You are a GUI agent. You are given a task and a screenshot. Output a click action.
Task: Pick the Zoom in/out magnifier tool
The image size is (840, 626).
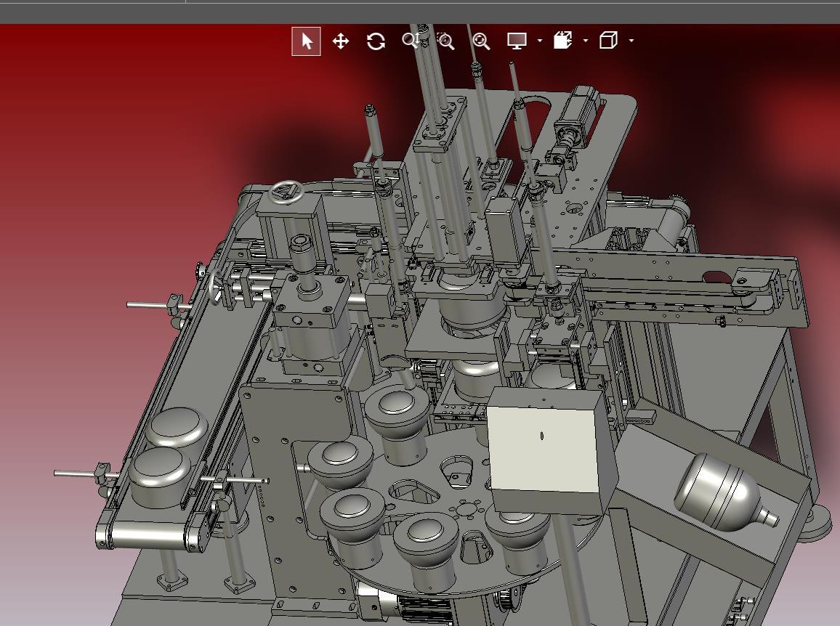(x=411, y=41)
